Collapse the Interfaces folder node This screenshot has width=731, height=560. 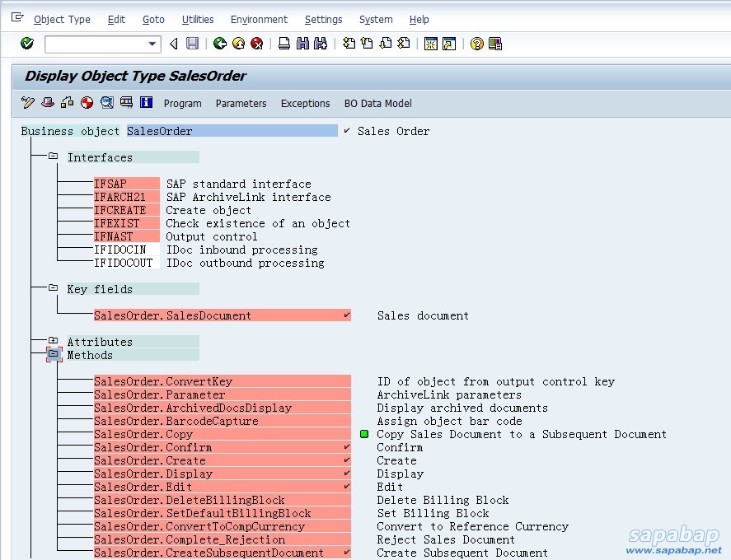tap(53, 156)
